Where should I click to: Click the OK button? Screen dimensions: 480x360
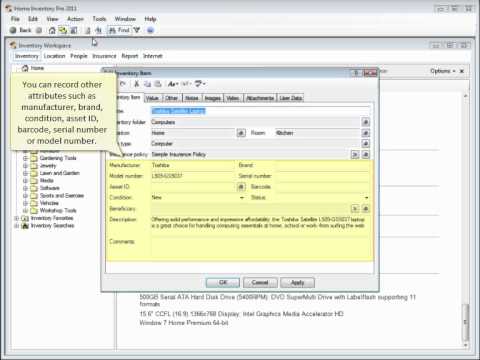[223, 283]
